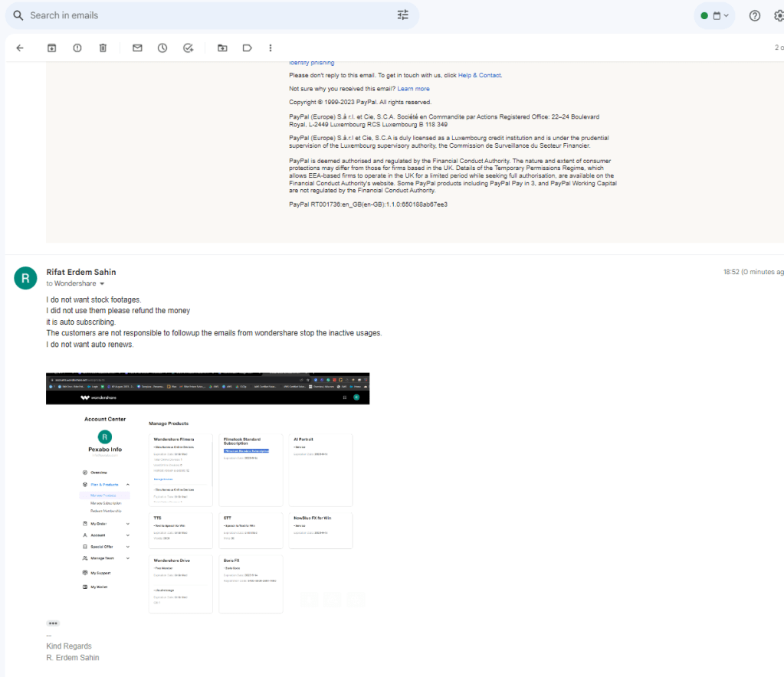Report conversation as spam
The image size is (784, 677).
77,48
